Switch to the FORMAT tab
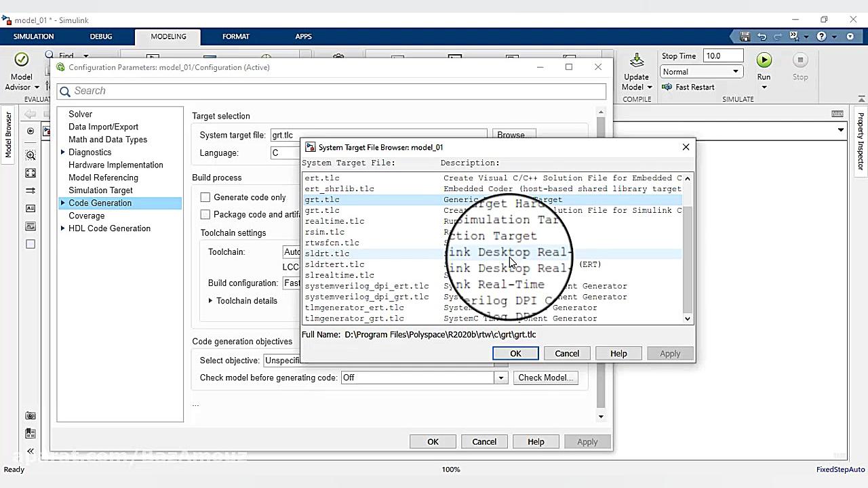 [236, 37]
